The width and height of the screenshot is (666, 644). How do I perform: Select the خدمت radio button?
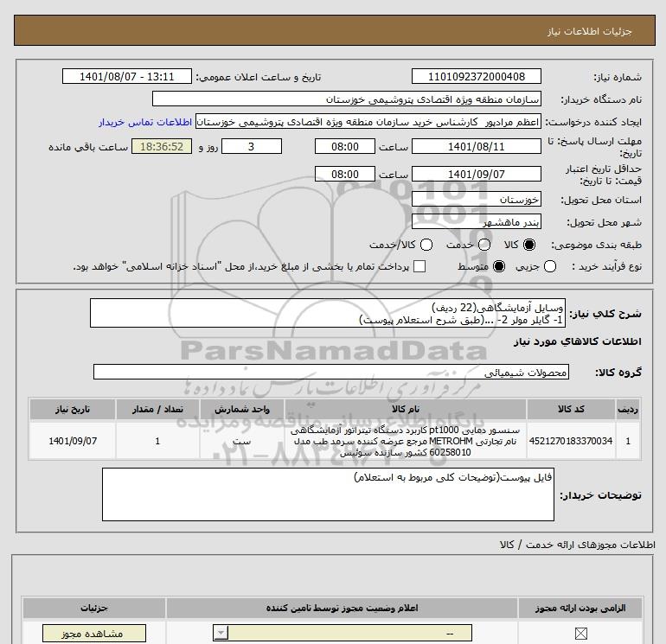pyautogui.click(x=484, y=245)
